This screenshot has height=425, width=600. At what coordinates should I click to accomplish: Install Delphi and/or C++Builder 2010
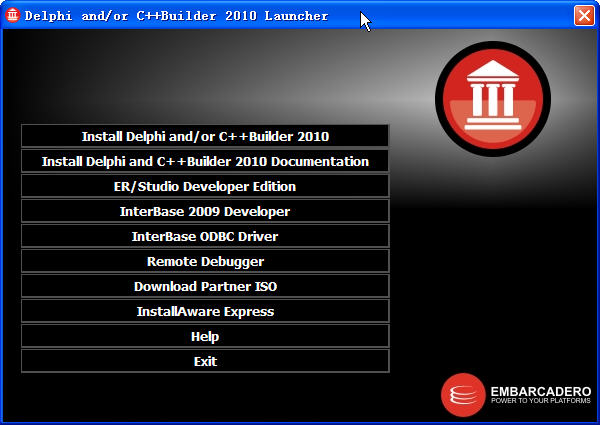click(x=205, y=136)
